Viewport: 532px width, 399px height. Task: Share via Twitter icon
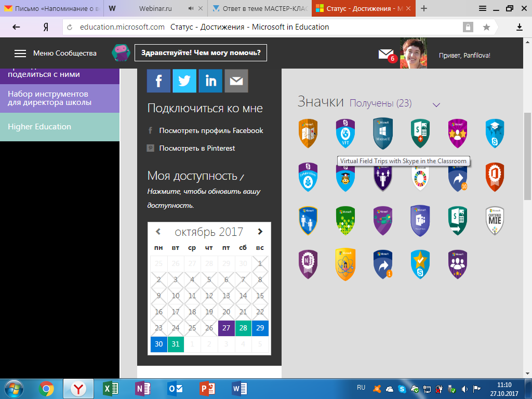(x=184, y=81)
